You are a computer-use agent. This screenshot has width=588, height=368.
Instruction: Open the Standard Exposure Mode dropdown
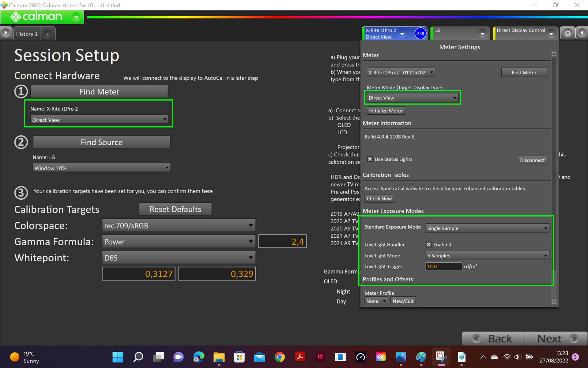point(487,228)
